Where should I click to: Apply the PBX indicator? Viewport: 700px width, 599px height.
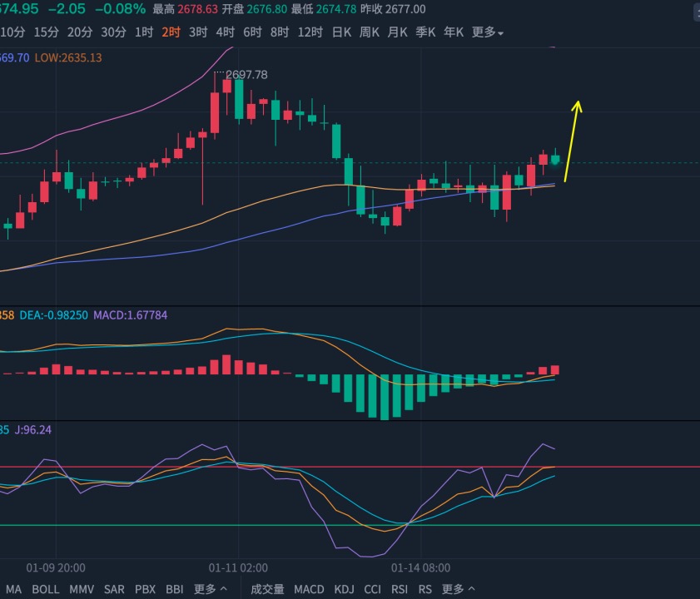click(x=145, y=589)
